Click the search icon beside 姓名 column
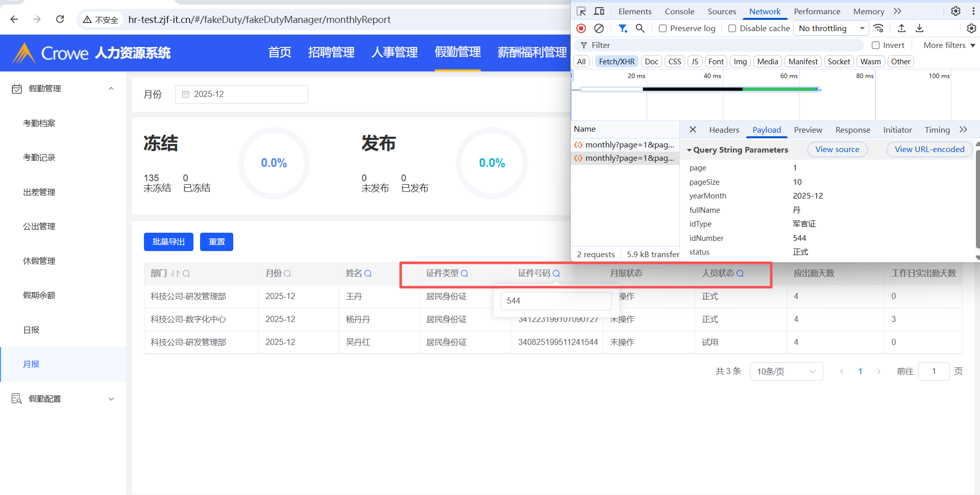 (368, 274)
